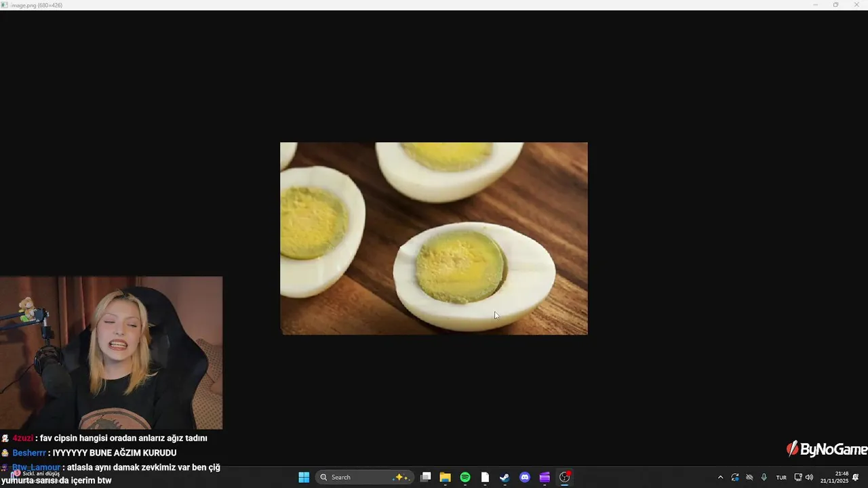
Task: Open Discord from the taskbar
Action: click(x=525, y=477)
